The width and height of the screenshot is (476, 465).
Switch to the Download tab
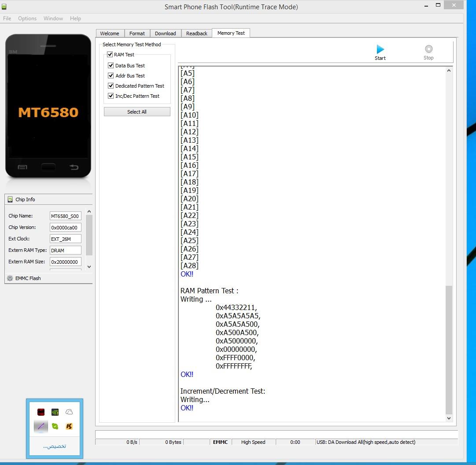166,33
